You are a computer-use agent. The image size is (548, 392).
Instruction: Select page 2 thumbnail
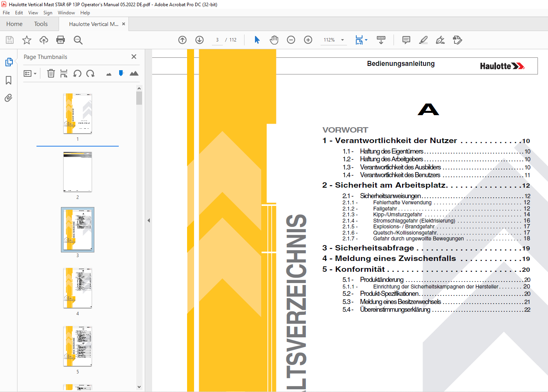pos(78,172)
